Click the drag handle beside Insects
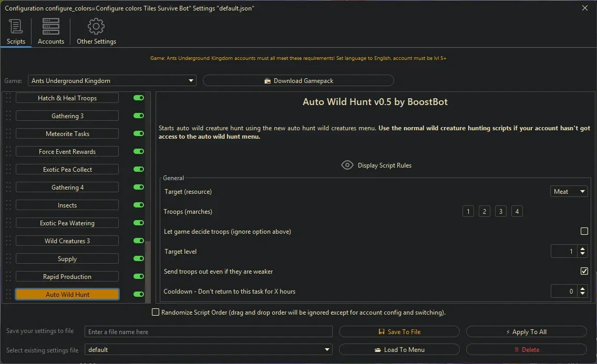The height and width of the screenshot is (364, 597). click(8, 205)
